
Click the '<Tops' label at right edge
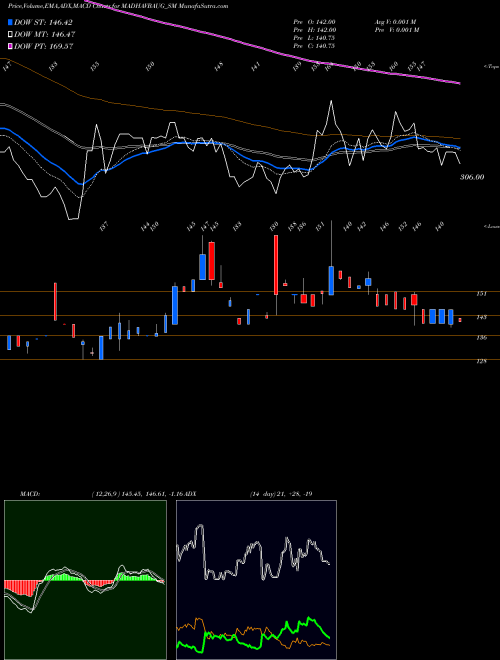pyautogui.click(x=491, y=67)
